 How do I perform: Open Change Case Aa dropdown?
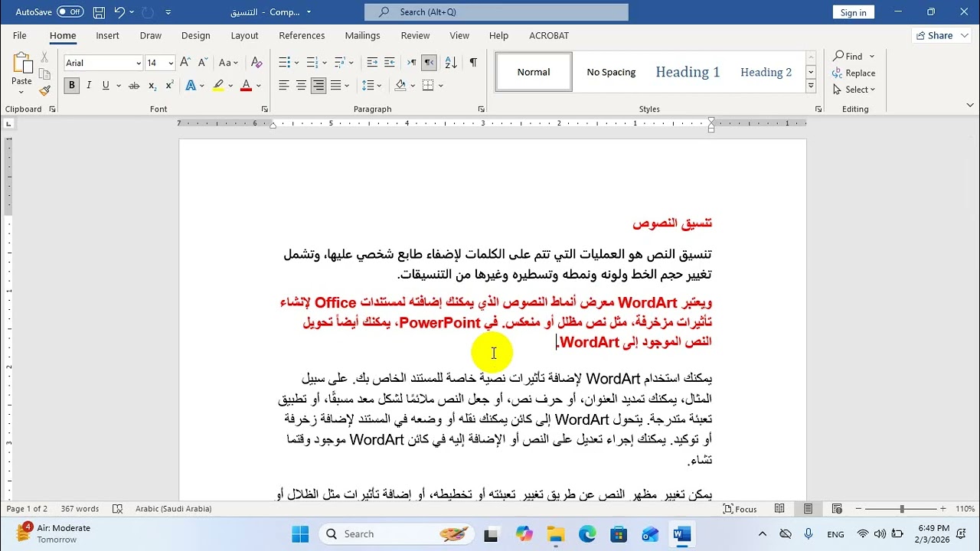[x=229, y=63]
